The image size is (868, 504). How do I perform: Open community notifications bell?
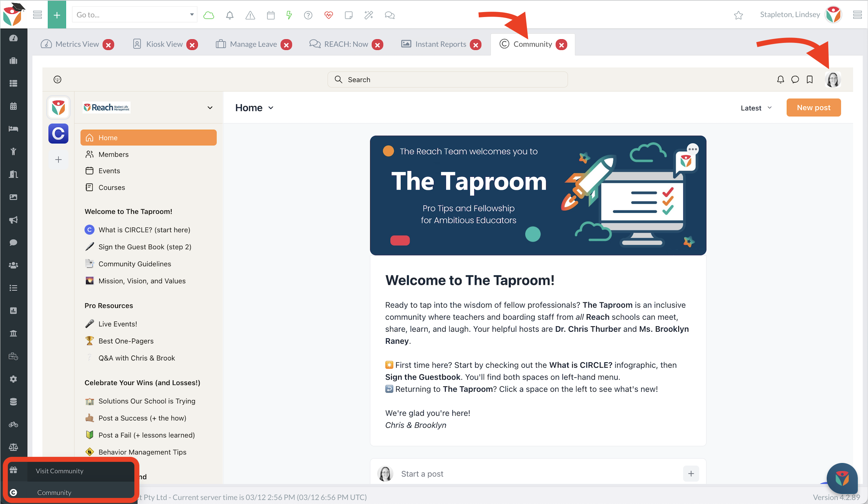(780, 79)
